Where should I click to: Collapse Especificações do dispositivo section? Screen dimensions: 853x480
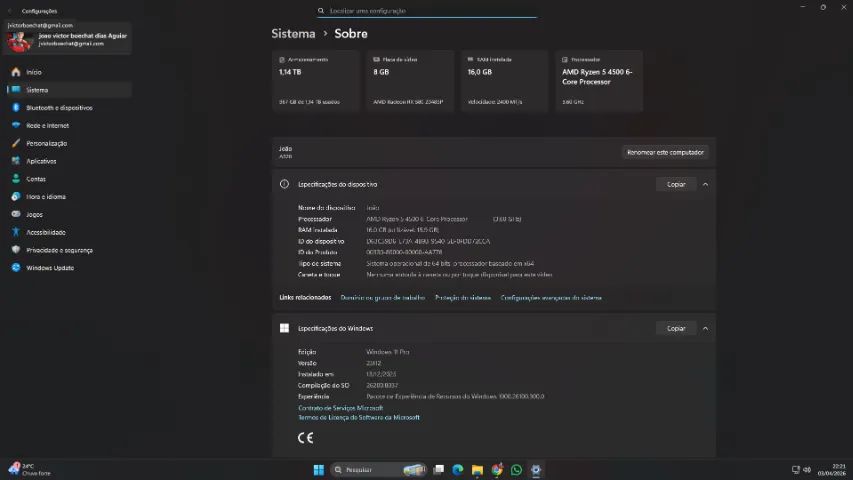706,184
